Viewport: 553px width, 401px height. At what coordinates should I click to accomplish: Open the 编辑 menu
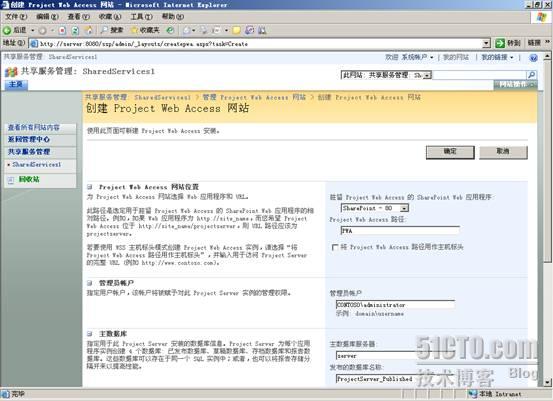click(47, 17)
